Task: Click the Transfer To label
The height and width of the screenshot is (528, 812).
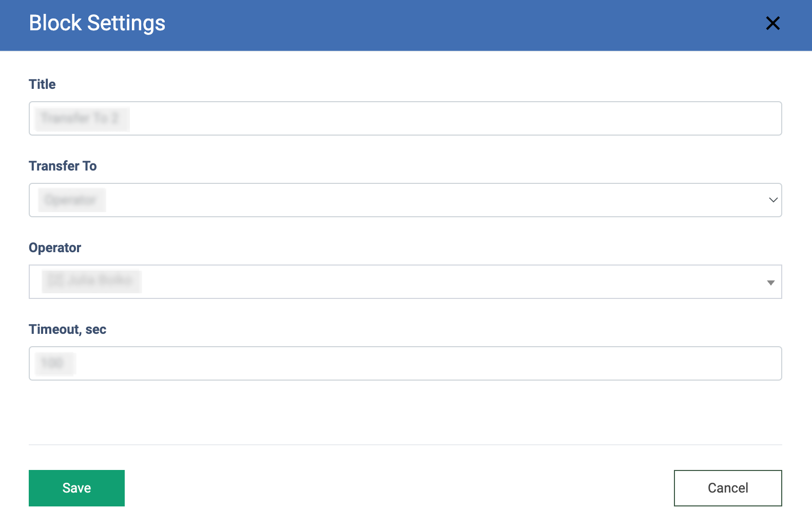Action: tap(63, 166)
